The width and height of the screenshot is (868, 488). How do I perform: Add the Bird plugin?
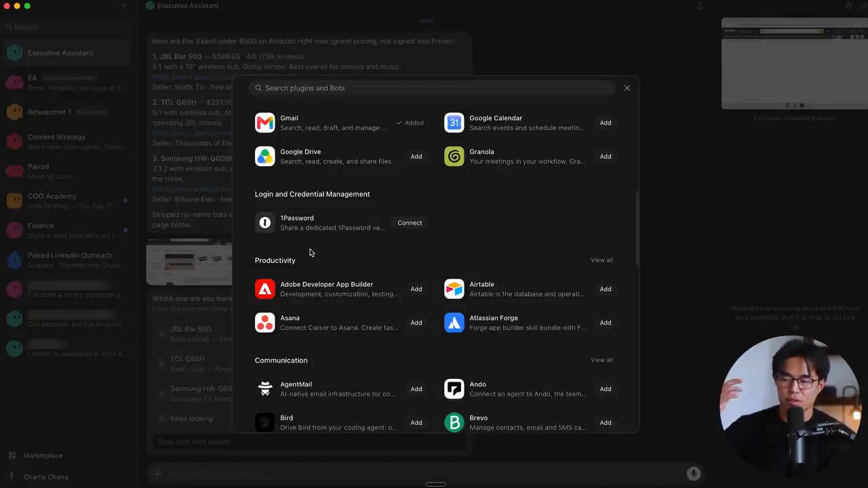(416, 423)
